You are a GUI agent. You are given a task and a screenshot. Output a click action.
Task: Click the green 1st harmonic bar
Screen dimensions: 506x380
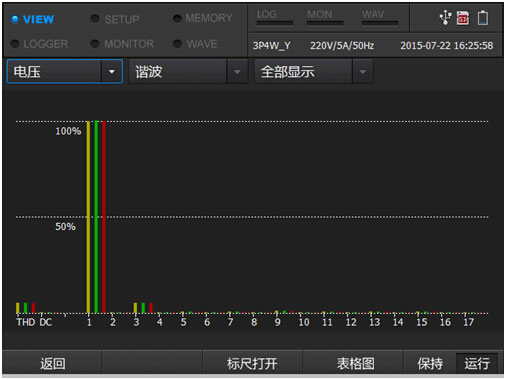click(96, 217)
